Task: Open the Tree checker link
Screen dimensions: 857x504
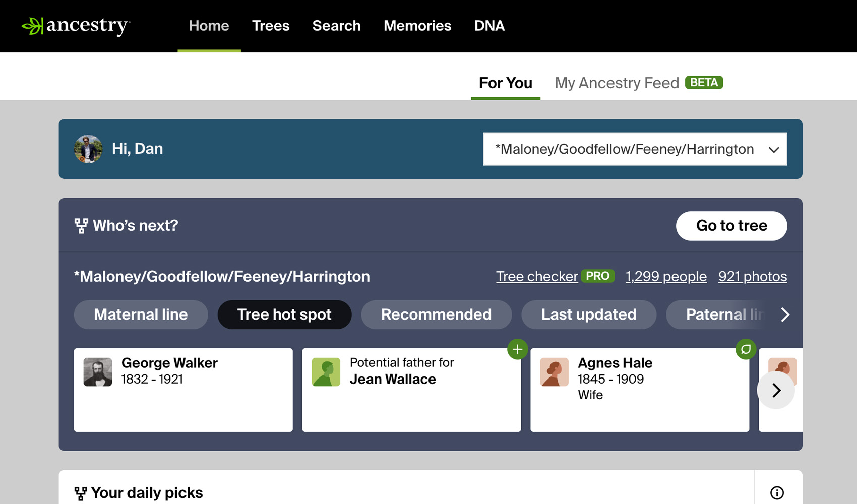Action: 537,277
